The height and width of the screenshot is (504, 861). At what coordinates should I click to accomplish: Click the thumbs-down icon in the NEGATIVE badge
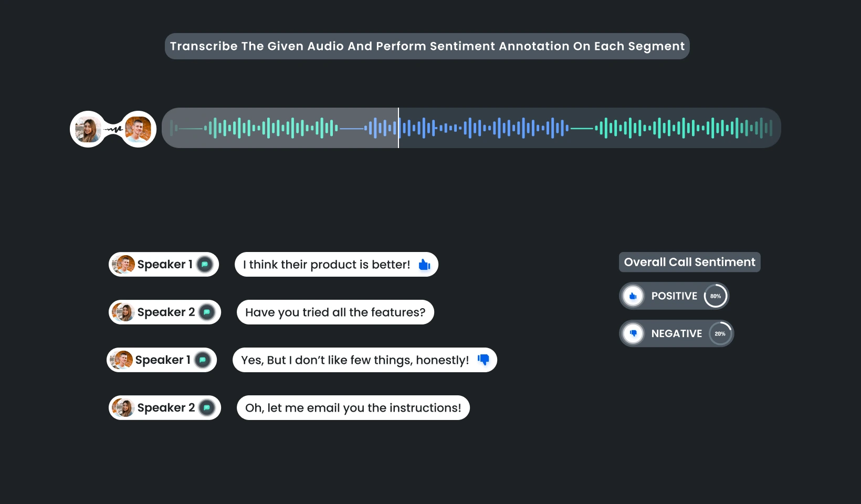633,333
